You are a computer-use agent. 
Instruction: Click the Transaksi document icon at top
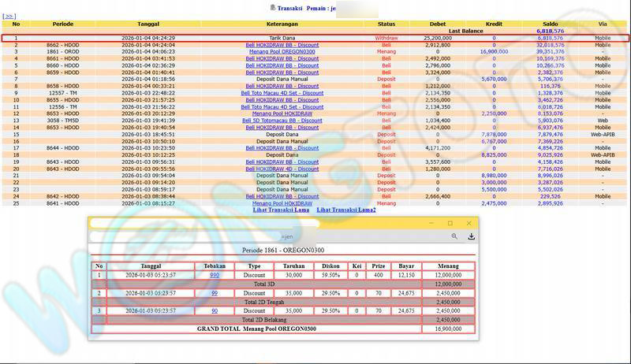[273, 7]
